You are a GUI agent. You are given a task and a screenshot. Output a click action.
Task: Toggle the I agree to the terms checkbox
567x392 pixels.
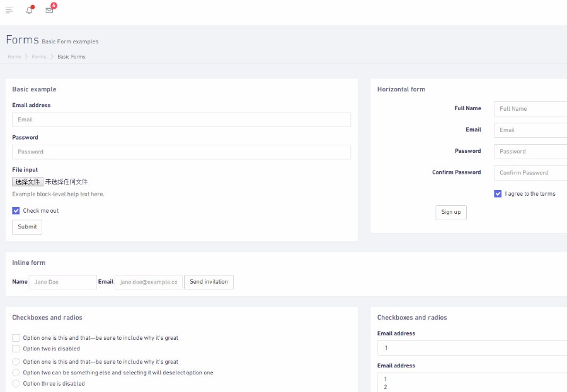pos(498,194)
